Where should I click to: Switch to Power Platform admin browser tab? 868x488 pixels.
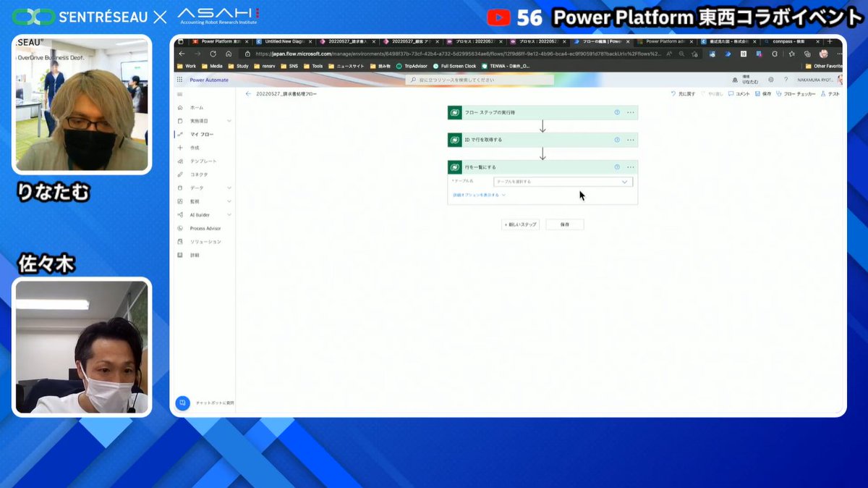(x=667, y=42)
